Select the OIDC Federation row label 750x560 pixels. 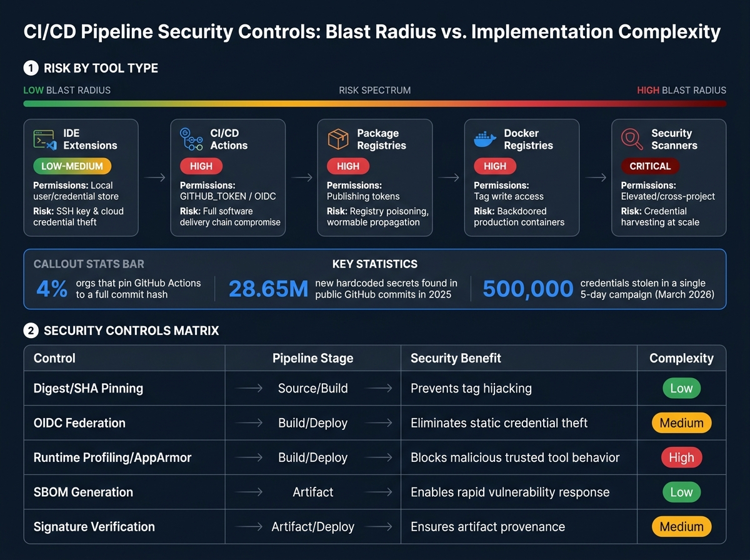click(79, 423)
